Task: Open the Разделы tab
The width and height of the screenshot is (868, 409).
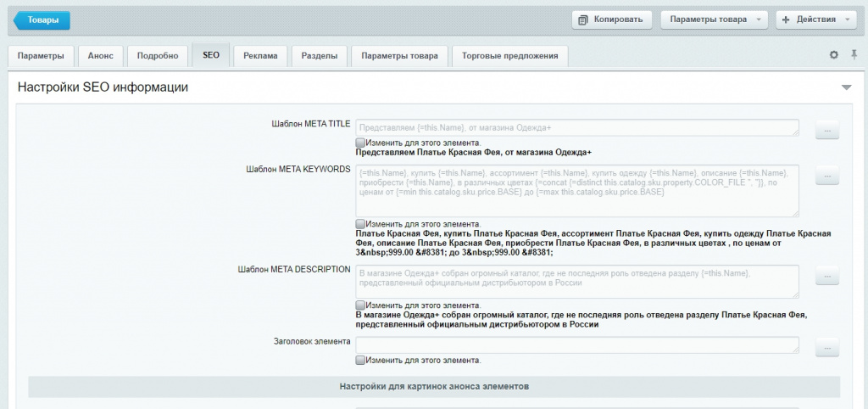Action: 320,56
